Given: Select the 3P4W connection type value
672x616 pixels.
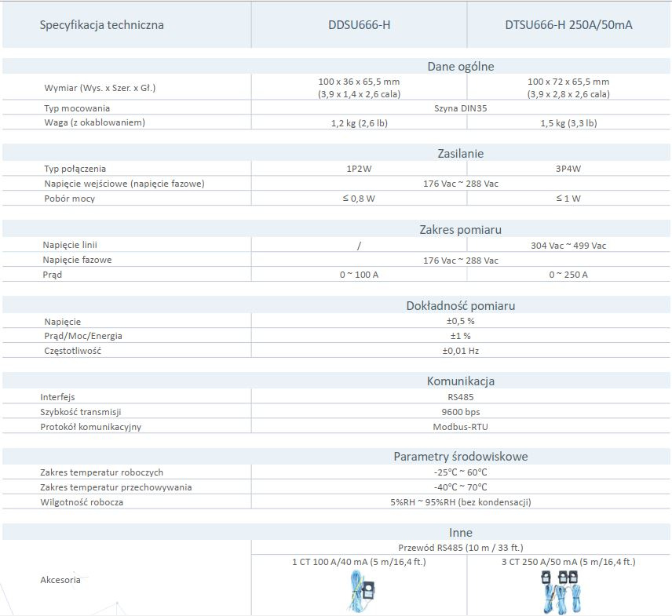Looking at the screenshot, I should pyautogui.click(x=568, y=169).
